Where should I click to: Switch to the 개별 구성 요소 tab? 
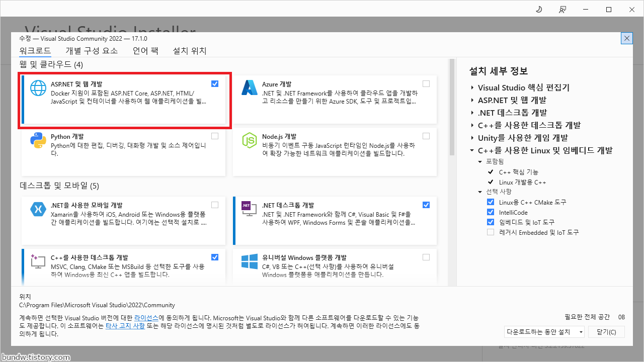92,51
